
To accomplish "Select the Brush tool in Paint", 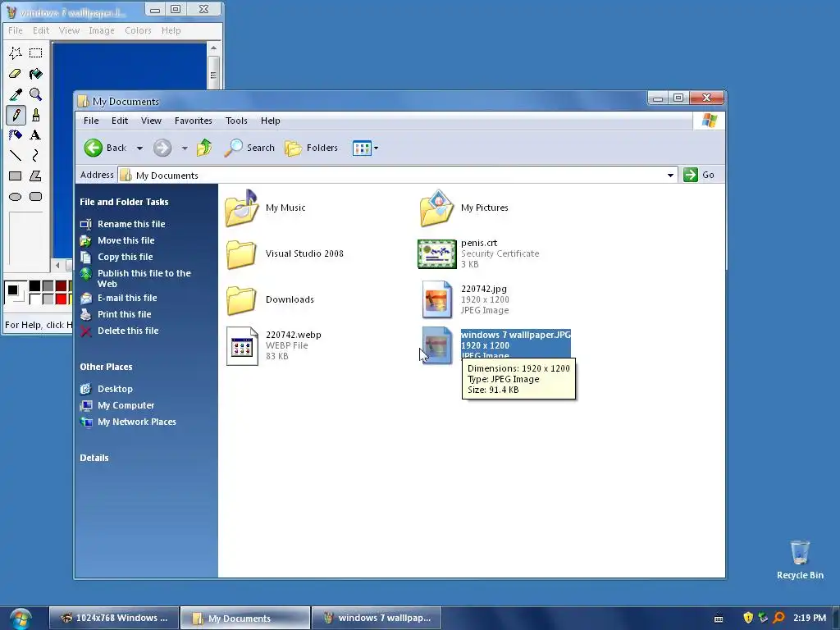I will (36, 115).
